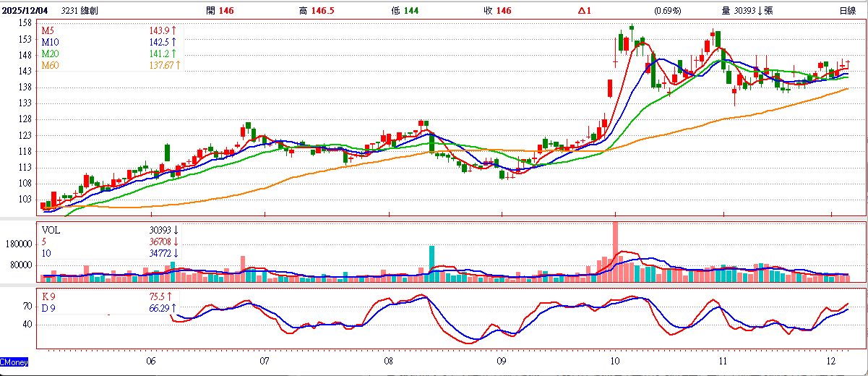Click the red up arrow beside M5 value
The height and width of the screenshot is (376, 868).
(174, 31)
